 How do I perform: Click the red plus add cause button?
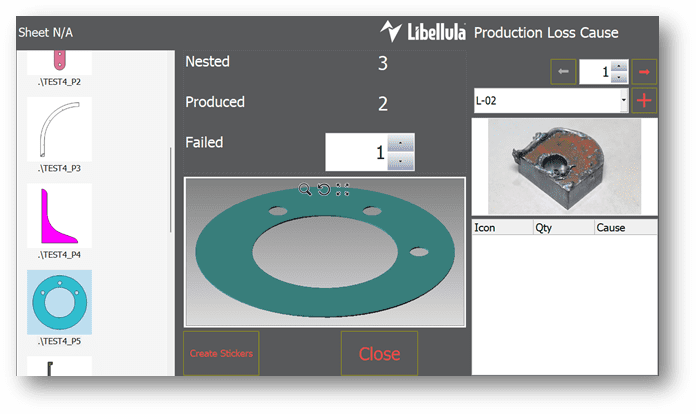click(644, 100)
